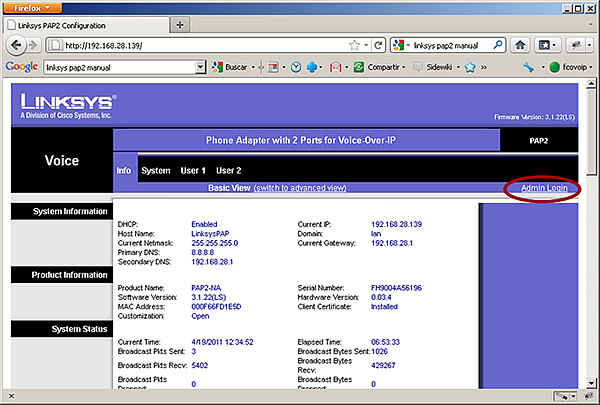Click the add-on icon at right of navigation bar
This screenshot has width=600, height=405.
coord(576,45)
